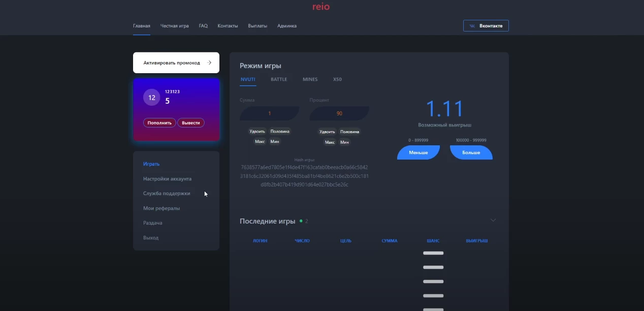This screenshot has height=311, width=644.
Task: Go to Контакты in top navigation
Action: tap(228, 26)
